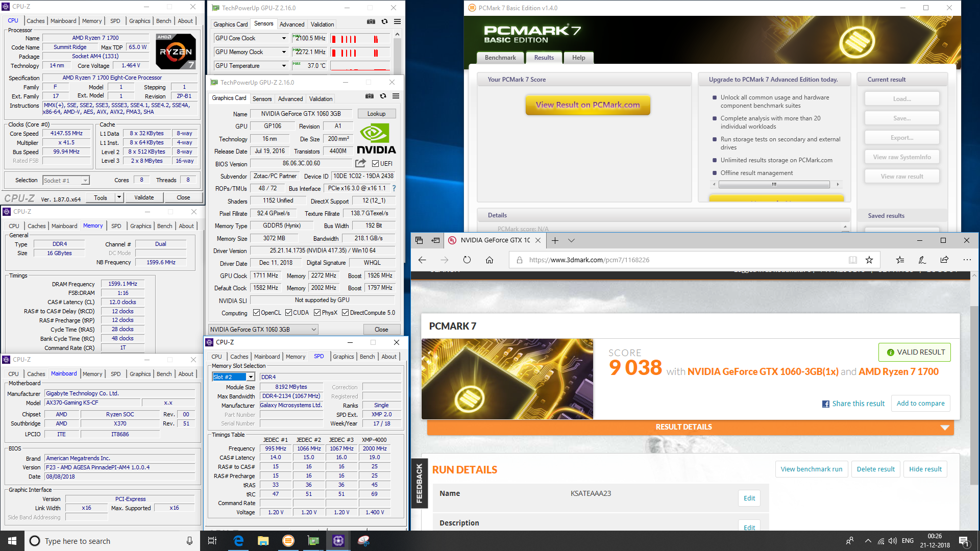Image resolution: width=980 pixels, height=551 pixels.
Task: Add page to favorites with star icon
Action: [869, 260]
